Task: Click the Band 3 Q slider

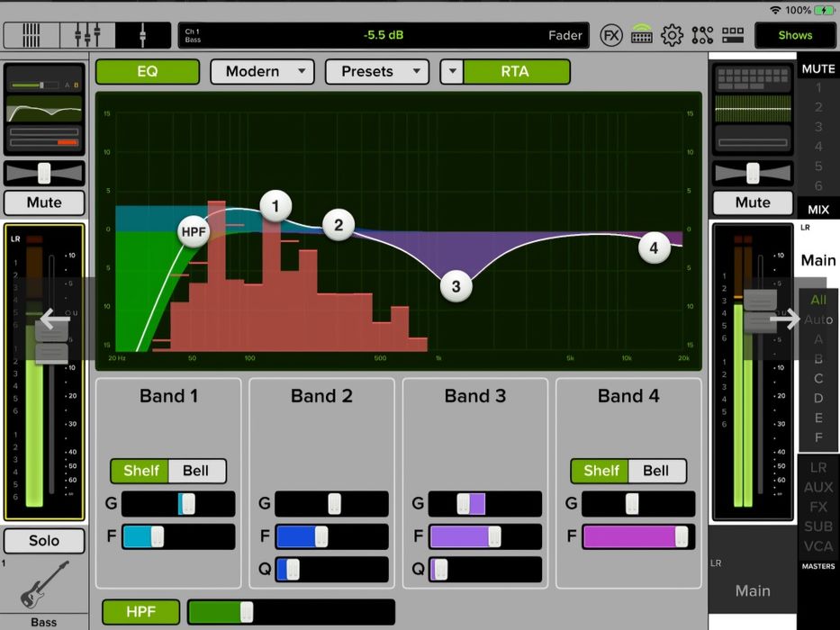Action: [x=484, y=569]
